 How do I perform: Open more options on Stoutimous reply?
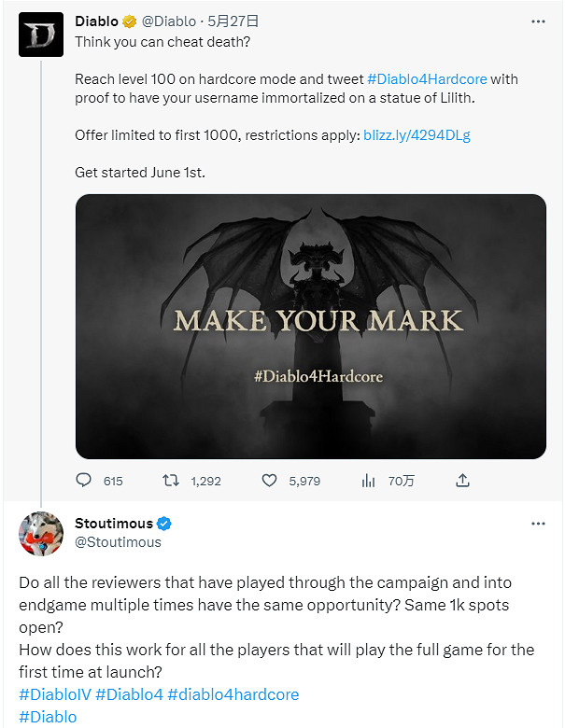pos(538,524)
